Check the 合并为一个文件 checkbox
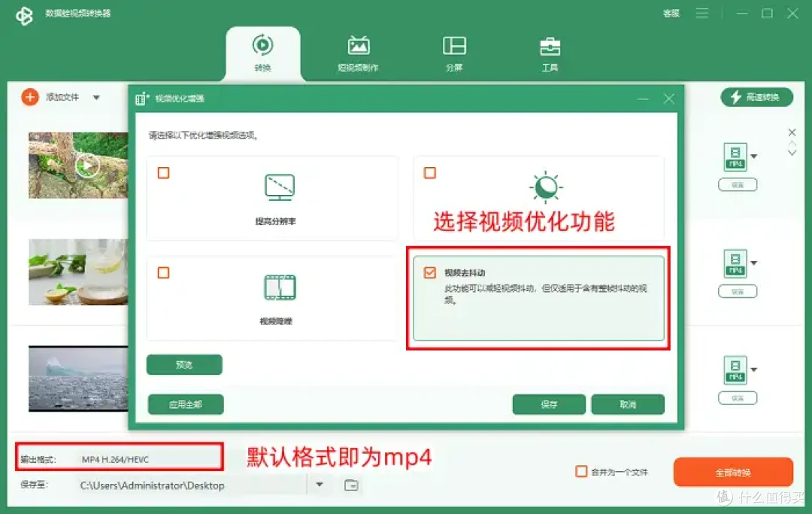Screen dimensions: 812x514 [581, 472]
